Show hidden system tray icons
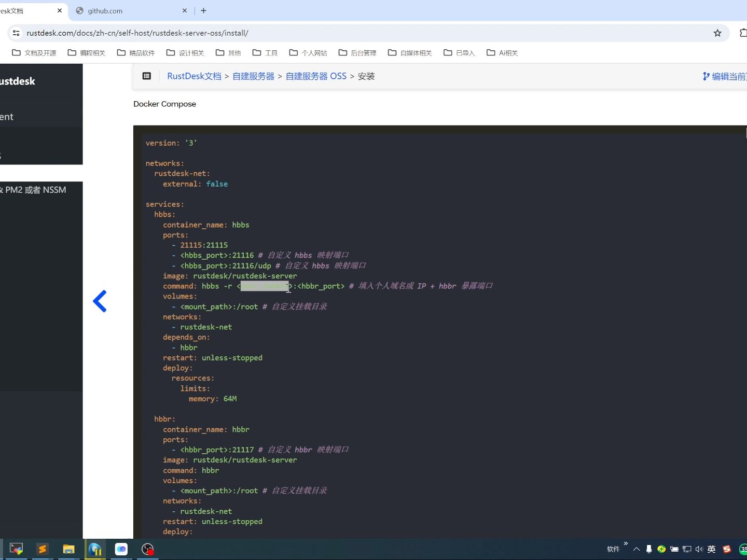The image size is (747, 560). pyautogui.click(x=637, y=549)
